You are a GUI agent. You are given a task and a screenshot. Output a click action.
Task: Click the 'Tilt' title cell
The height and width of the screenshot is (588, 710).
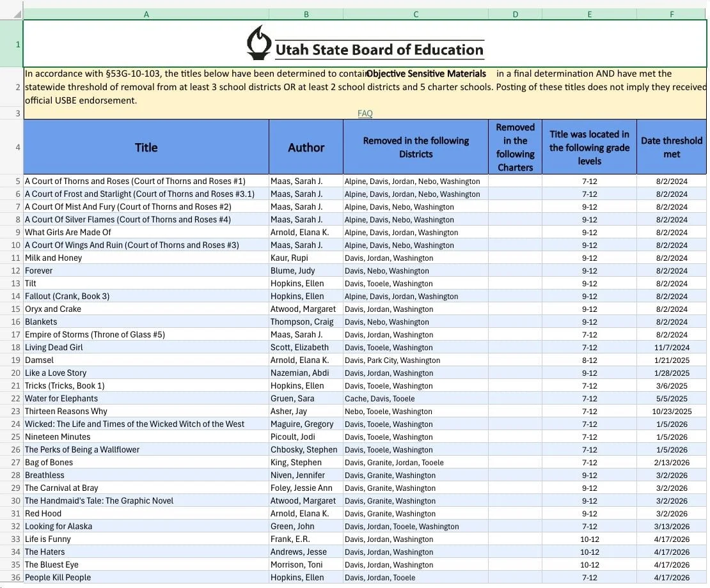146,283
